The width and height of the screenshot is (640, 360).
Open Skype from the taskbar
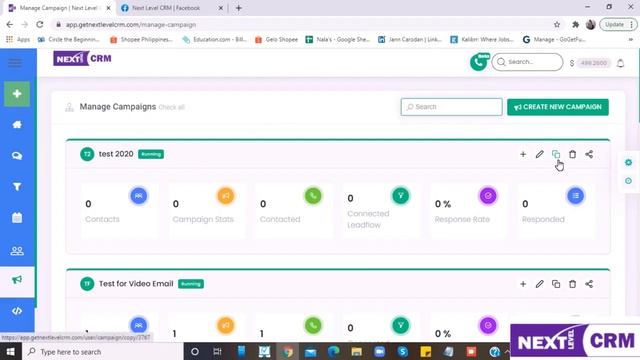[402, 351]
